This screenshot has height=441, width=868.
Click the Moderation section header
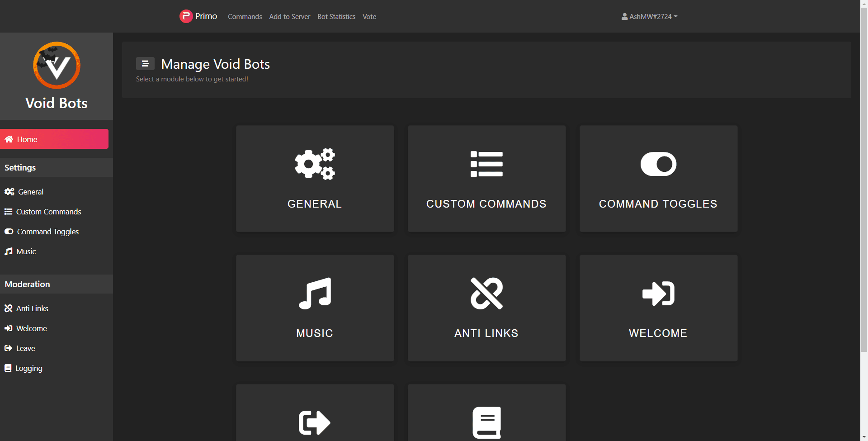pyautogui.click(x=57, y=284)
